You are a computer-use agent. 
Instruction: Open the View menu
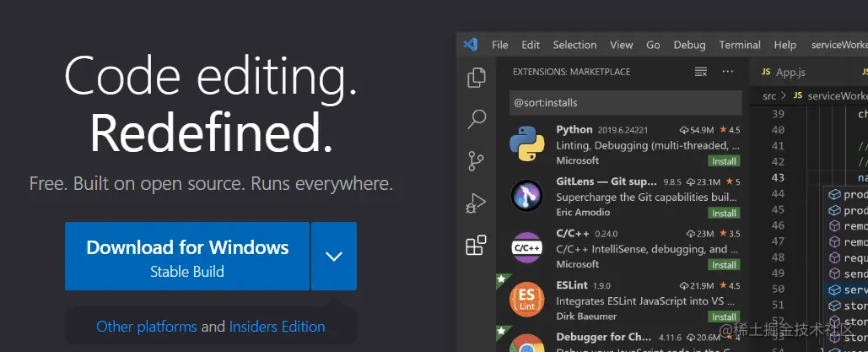[621, 45]
